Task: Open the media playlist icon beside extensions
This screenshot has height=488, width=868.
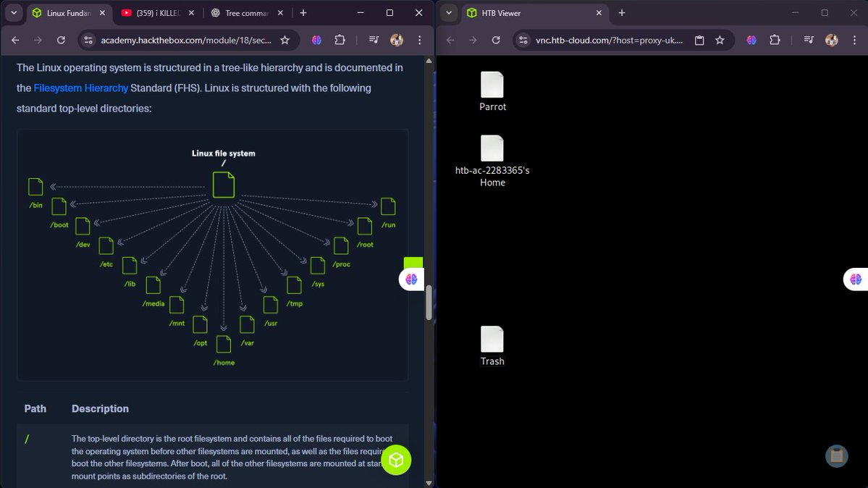Action: coord(374,40)
